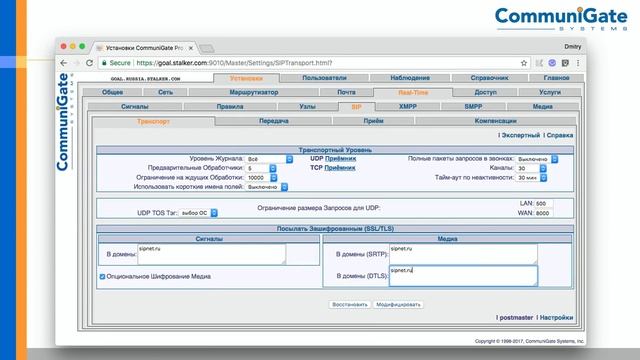
Task: Click the Secure padlock icon
Action: point(104,63)
